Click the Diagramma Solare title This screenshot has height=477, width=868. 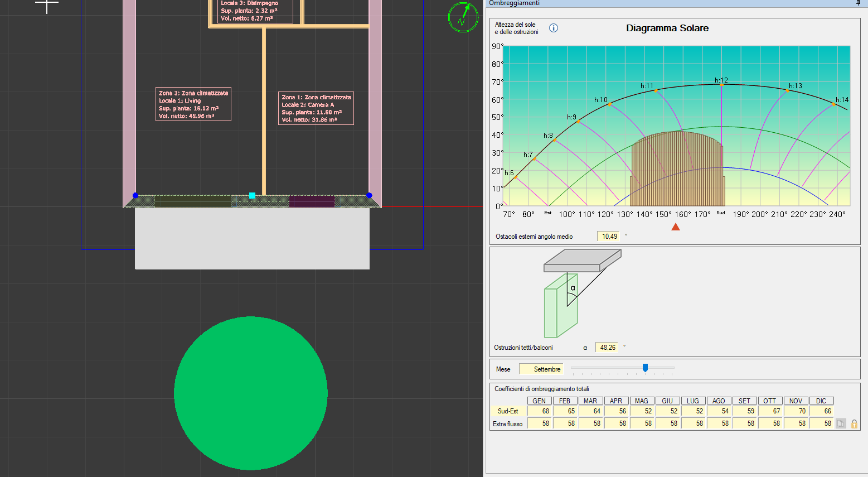coord(667,28)
